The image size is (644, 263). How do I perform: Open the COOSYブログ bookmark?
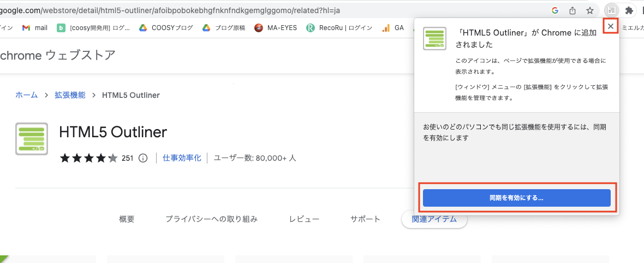tap(166, 28)
